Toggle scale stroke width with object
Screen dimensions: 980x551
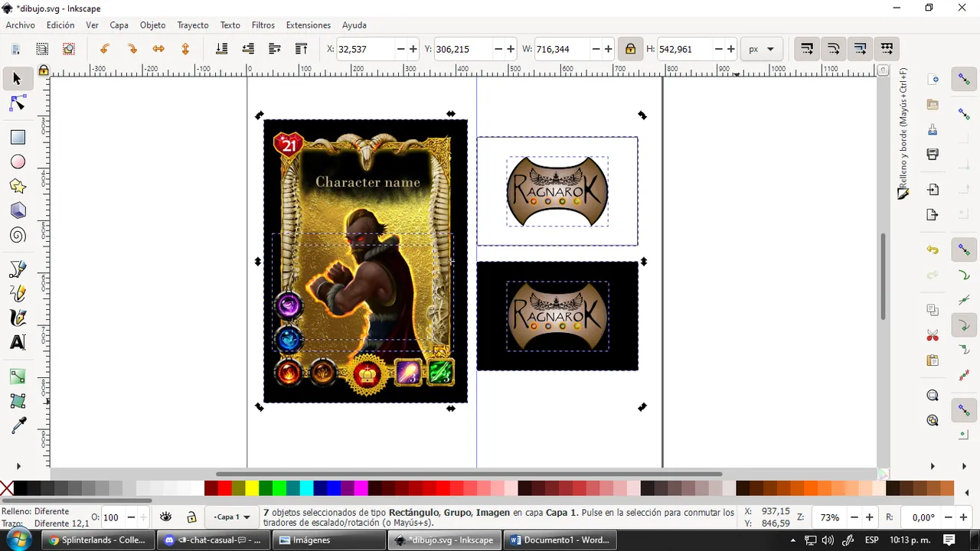(x=807, y=49)
